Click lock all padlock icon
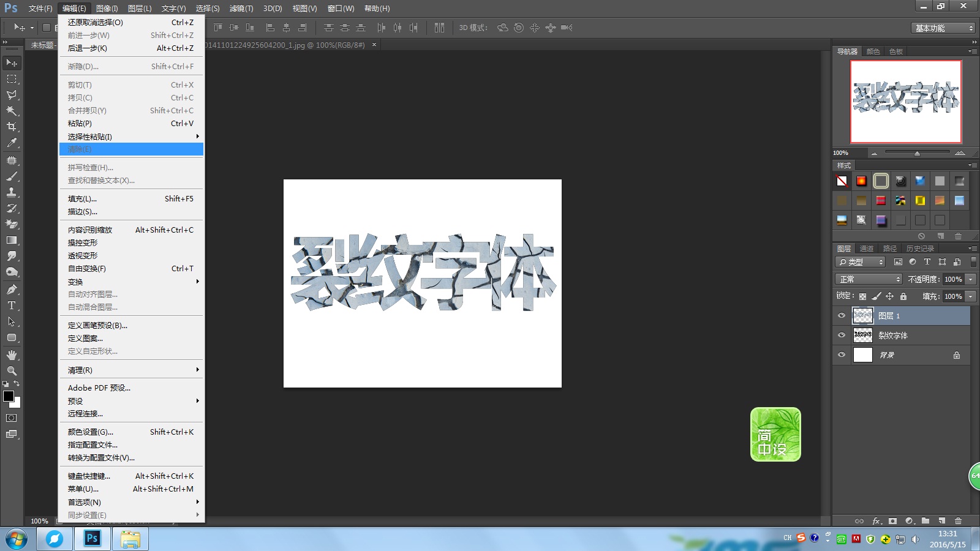980x551 pixels. [903, 296]
